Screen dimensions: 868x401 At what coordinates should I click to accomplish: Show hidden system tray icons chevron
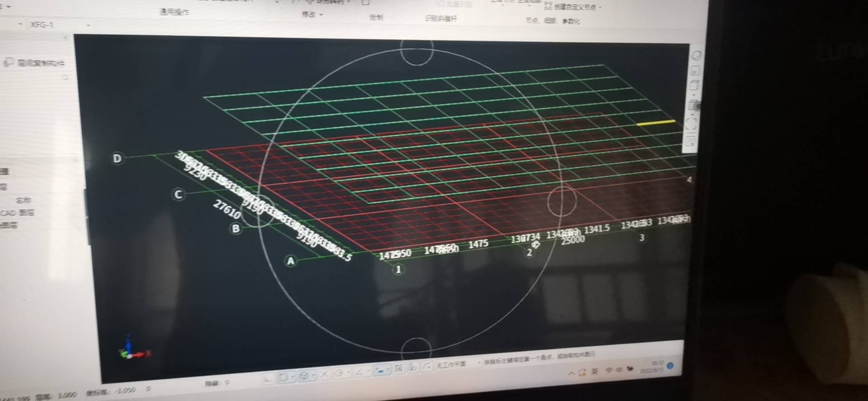coord(571,373)
